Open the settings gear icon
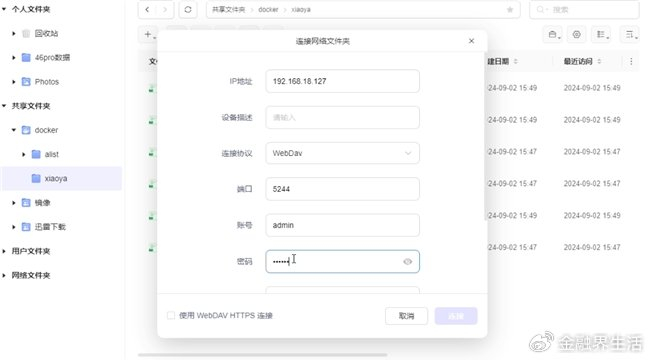Screen dimensions: 650x360 [576, 34]
